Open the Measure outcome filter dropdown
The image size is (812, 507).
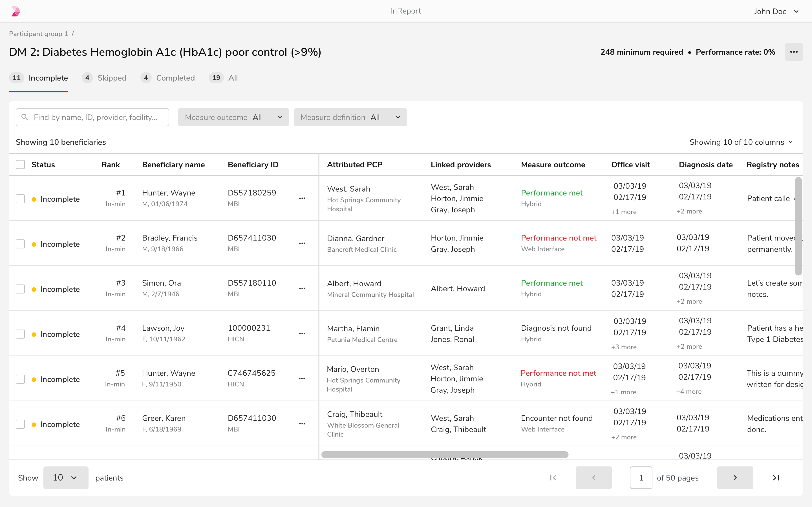click(233, 117)
